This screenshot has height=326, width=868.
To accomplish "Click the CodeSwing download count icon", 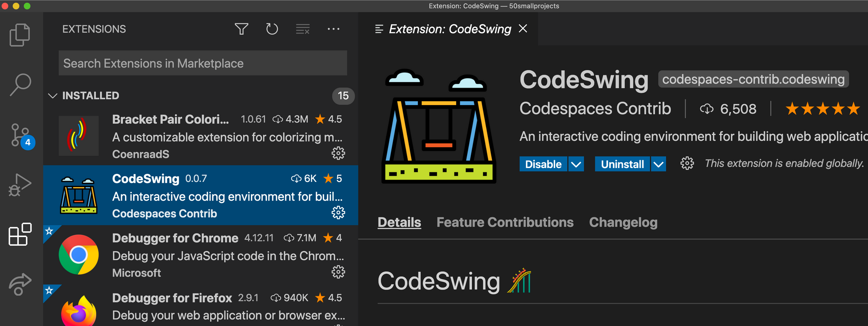I will pyautogui.click(x=707, y=109).
